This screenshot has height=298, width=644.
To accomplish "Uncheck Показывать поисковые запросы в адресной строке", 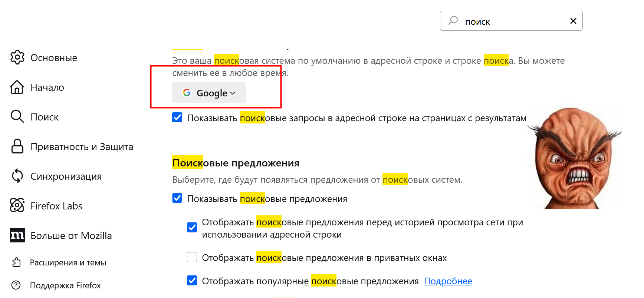I will (177, 117).
